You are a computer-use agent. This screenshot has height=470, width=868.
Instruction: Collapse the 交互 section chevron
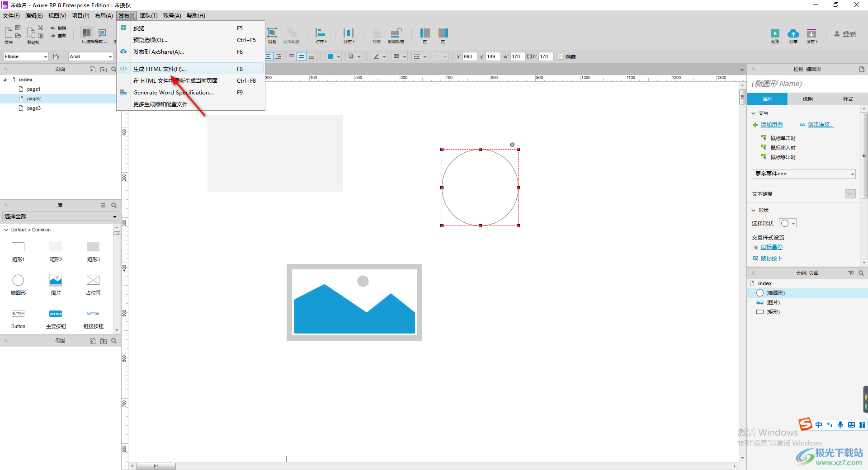pos(754,113)
